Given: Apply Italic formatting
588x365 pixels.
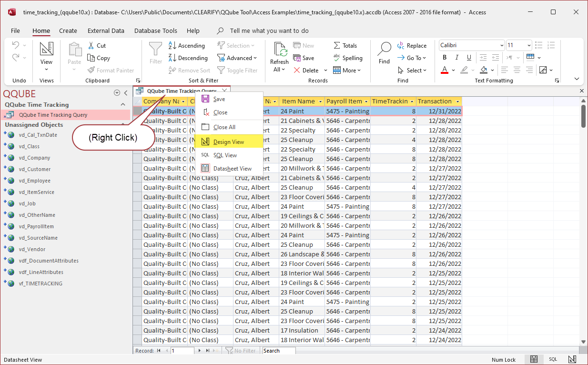Looking at the screenshot, I should click(457, 58).
